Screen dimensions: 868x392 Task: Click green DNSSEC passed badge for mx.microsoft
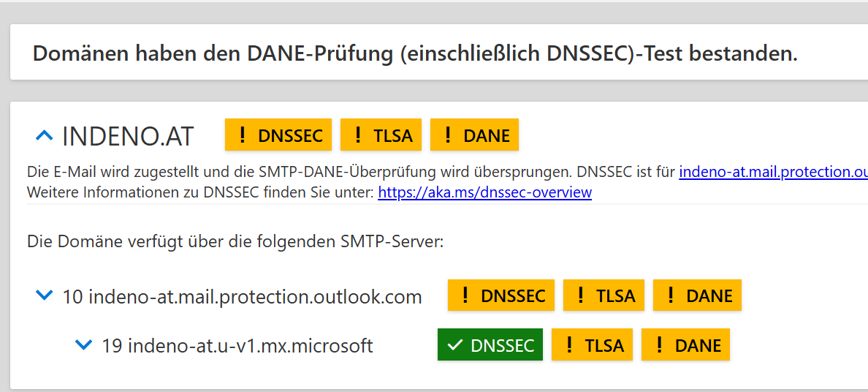(490, 345)
